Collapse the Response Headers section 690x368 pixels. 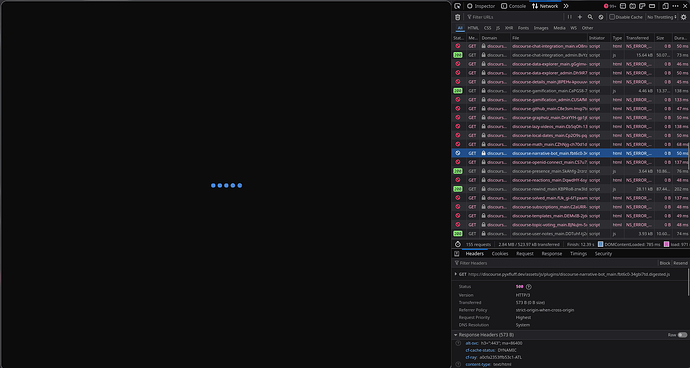tap(456, 335)
